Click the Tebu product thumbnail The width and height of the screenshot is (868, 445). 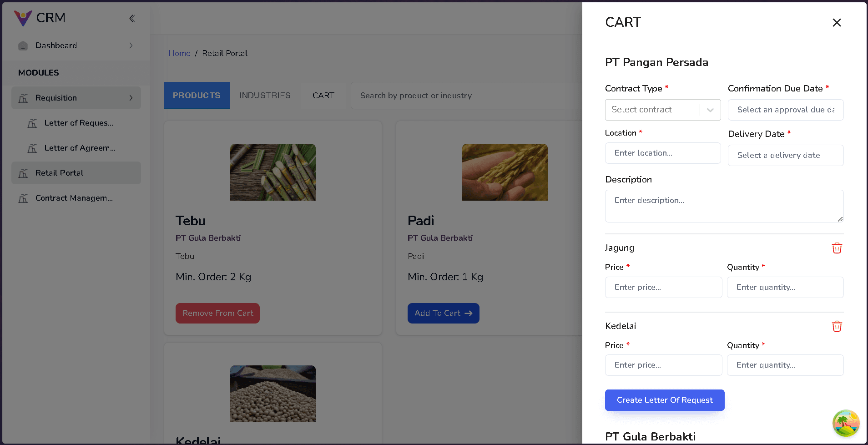click(273, 172)
